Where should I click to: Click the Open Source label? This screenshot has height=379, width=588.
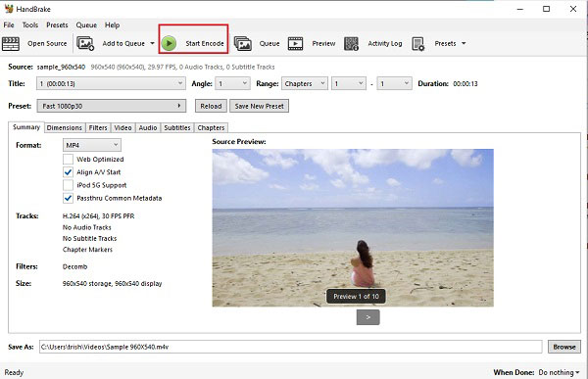pyautogui.click(x=47, y=43)
